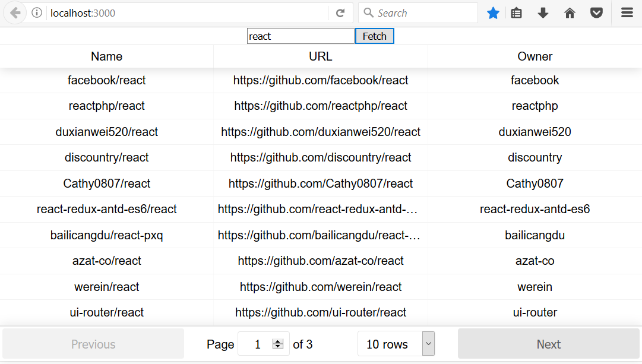Click the 'of 3' total pages text
This screenshot has height=364, width=642.
tap(302, 344)
